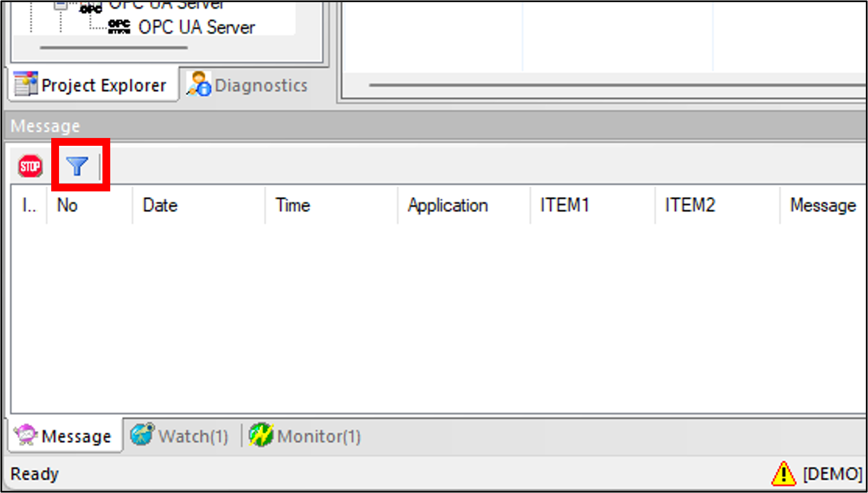
Task: Select the child OPC UA Server tree node
Action: [x=196, y=27]
